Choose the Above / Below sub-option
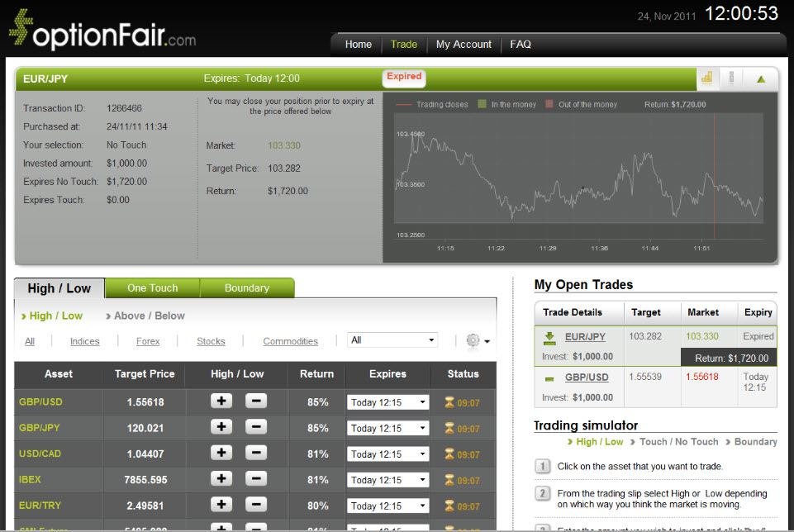 (x=145, y=316)
